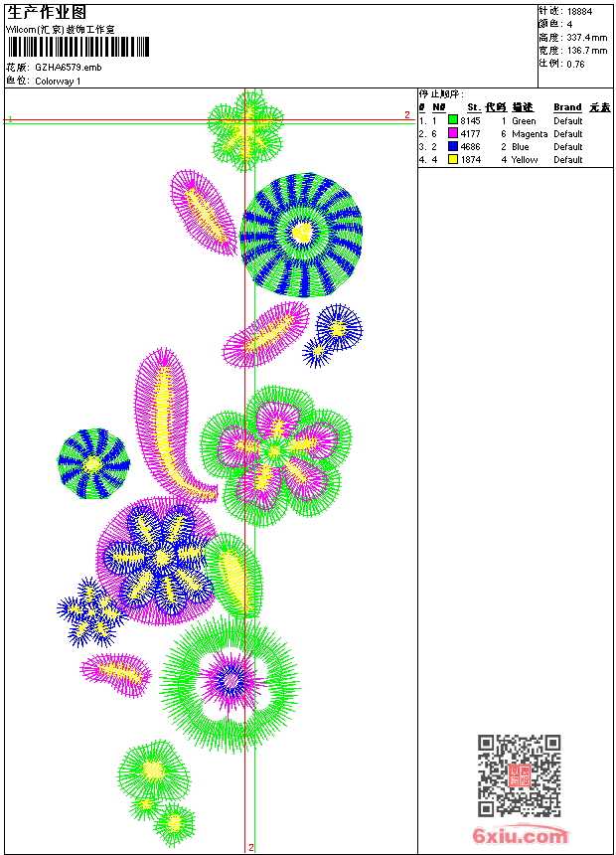Click the large blue-green striped circle motif
Viewport: 616px width, 855px height.
click(301, 235)
